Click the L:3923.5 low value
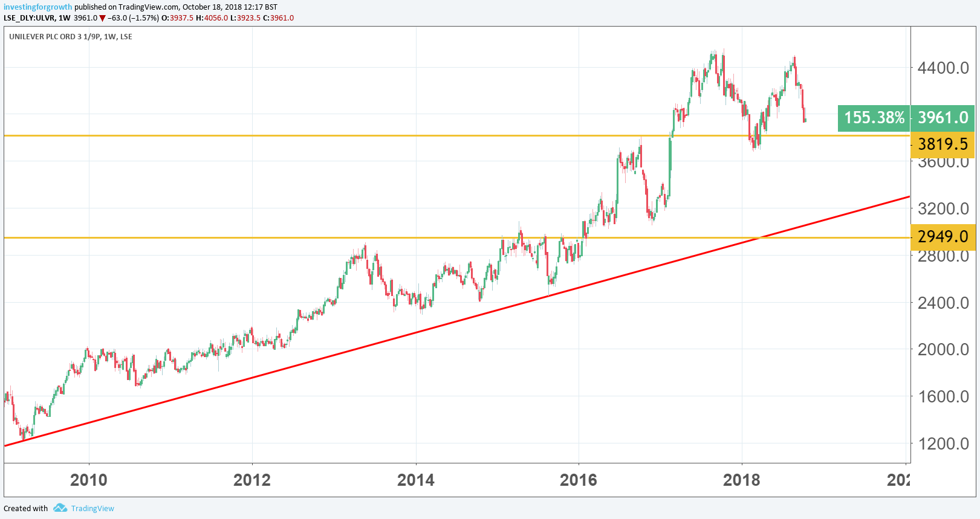This screenshot has width=980, height=519. (x=245, y=18)
